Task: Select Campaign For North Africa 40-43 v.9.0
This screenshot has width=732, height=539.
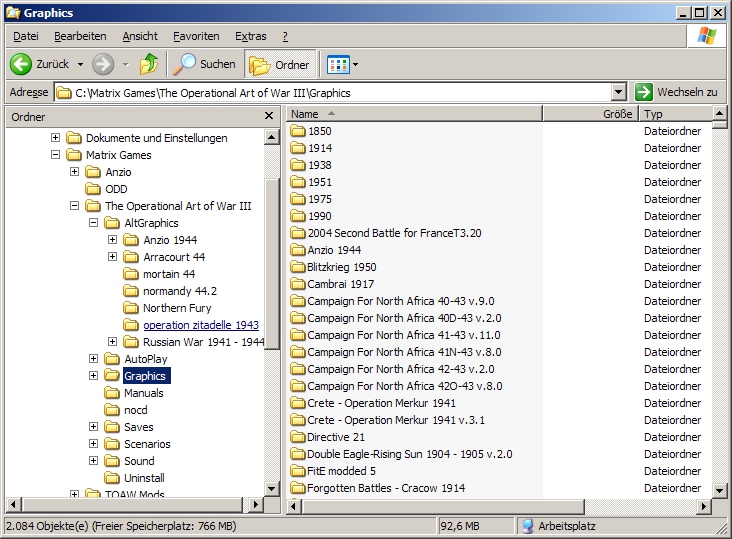Action: [401, 301]
